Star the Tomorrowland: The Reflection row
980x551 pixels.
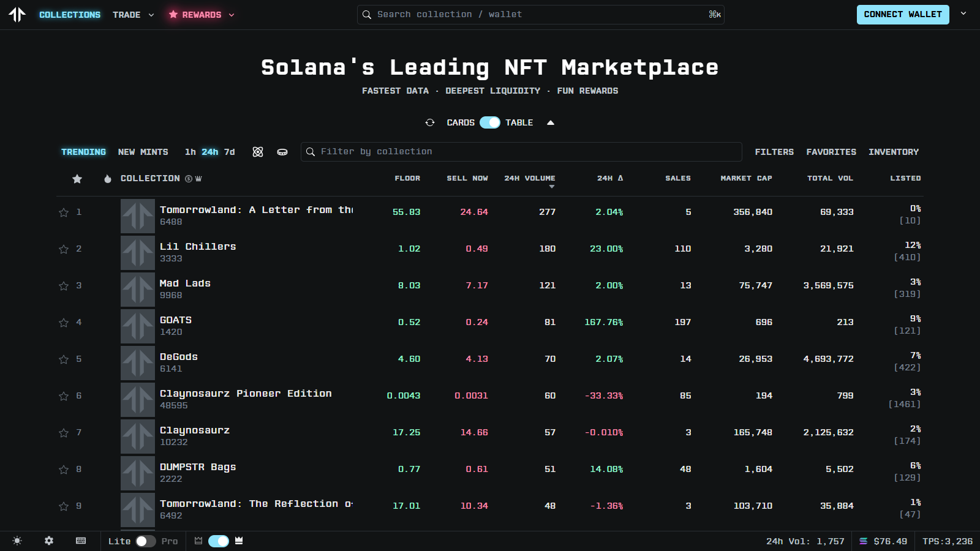pyautogui.click(x=64, y=506)
